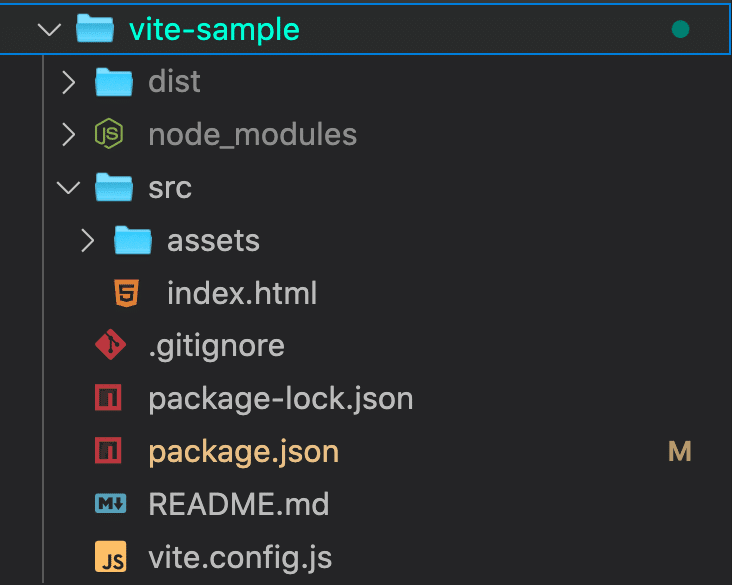Select the README.md file name
Screen dimensions: 732x585
click(239, 504)
